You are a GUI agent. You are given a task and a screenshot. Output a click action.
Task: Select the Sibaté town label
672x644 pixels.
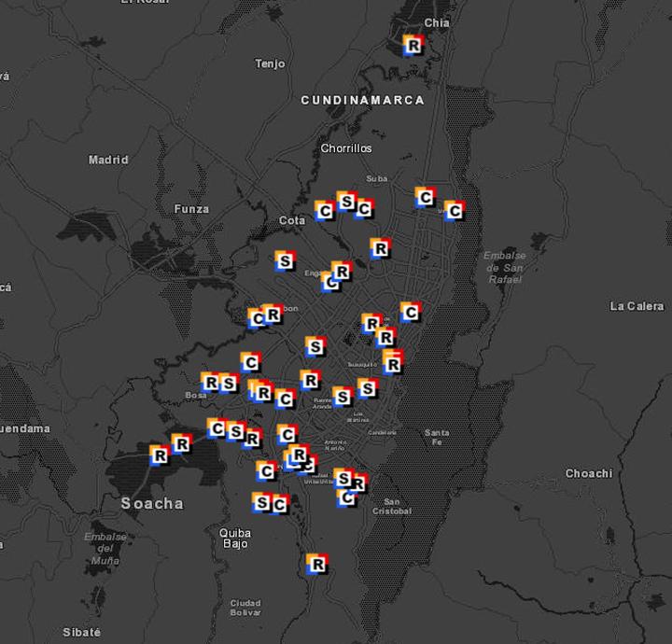81,633
